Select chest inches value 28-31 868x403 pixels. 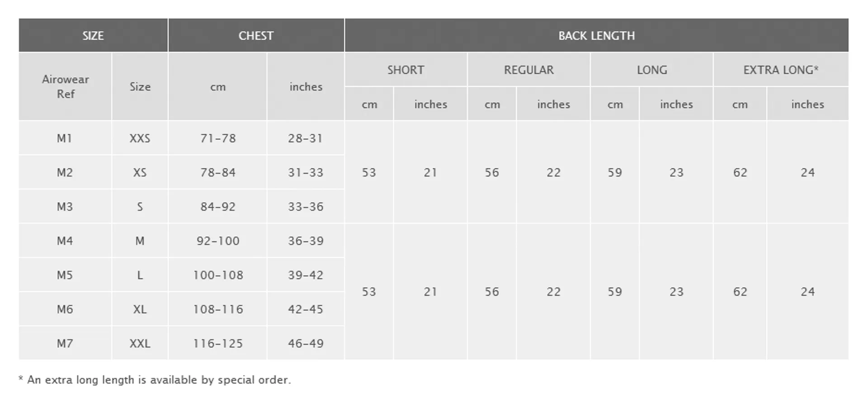click(306, 138)
